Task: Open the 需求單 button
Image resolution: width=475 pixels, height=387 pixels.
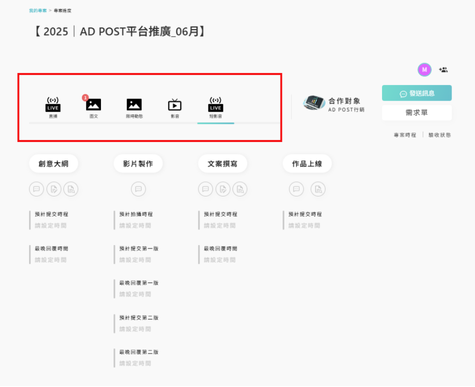Action: (x=417, y=113)
